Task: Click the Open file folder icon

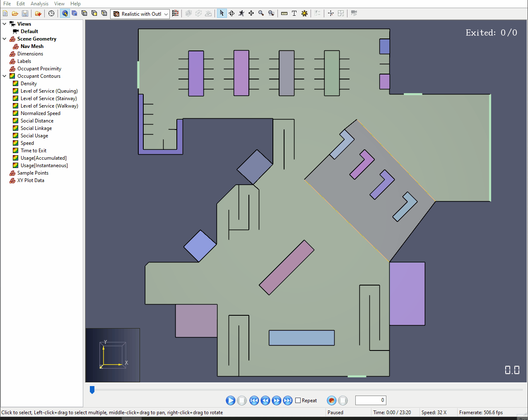Action: tap(15, 13)
